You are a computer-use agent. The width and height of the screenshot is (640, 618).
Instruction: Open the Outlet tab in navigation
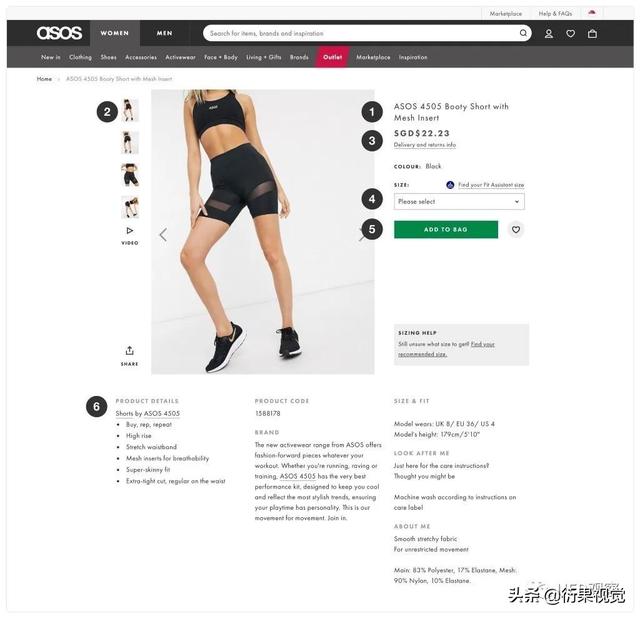(x=332, y=57)
